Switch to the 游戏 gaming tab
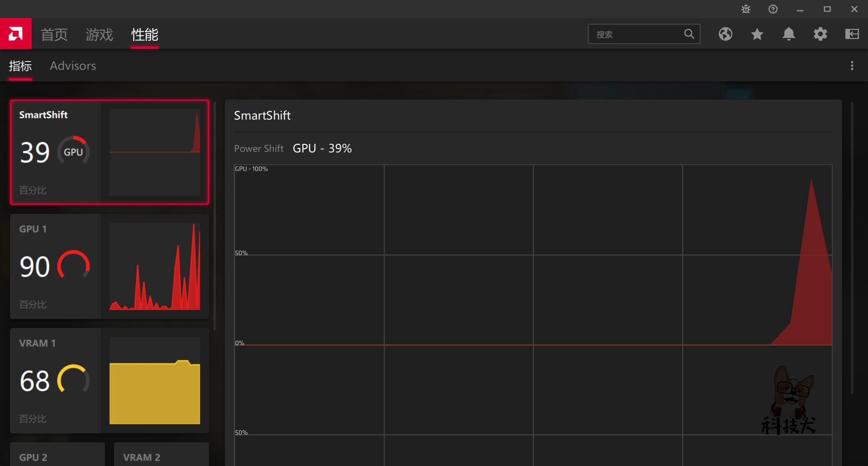The image size is (868, 466). tap(99, 34)
